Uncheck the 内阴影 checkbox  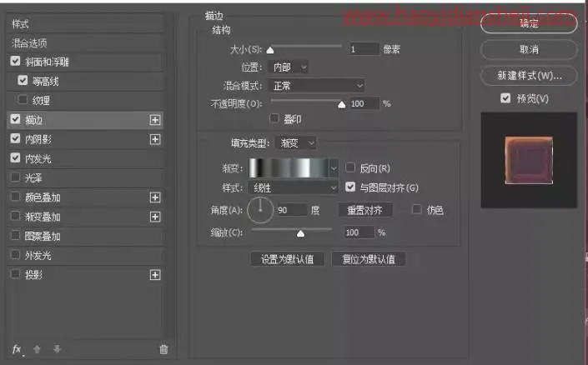pyautogui.click(x=15, y=138)
